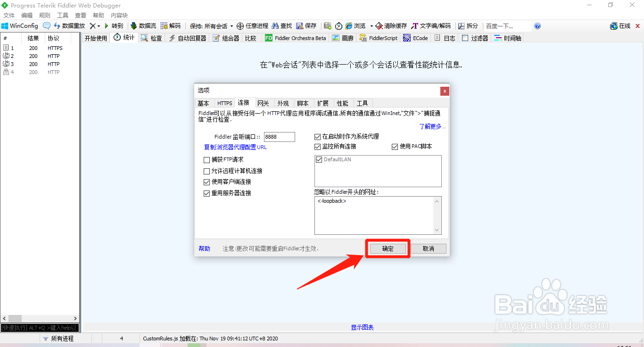This screenshot has width=644, height=347.
Task: Open the 保持: 所有会话 dropdown
Action: (x=211, y=26)
